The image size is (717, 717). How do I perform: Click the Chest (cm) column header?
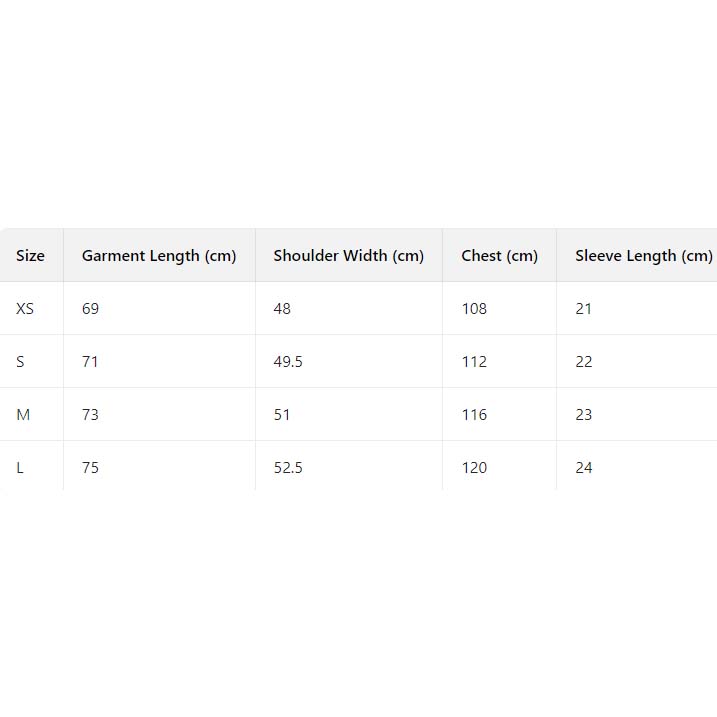pyautogui.click(x=499, y=256)
